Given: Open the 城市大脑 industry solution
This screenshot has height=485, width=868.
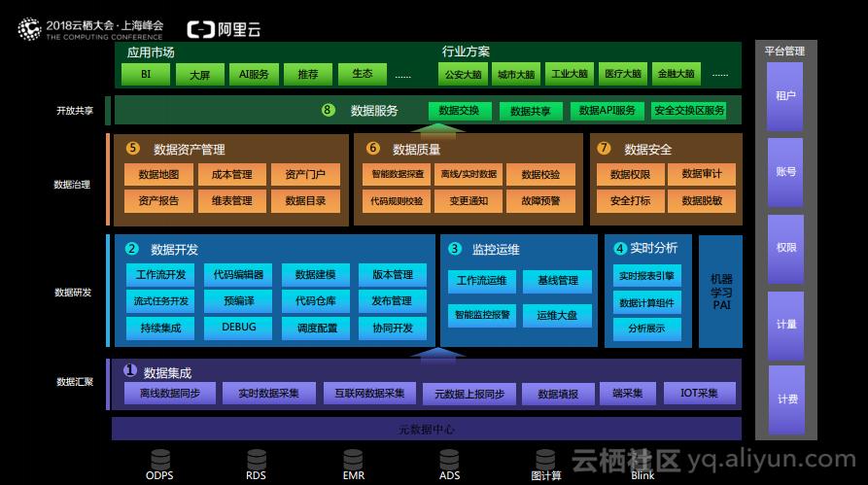Looking at the screenshot, I should click(516, 74).
